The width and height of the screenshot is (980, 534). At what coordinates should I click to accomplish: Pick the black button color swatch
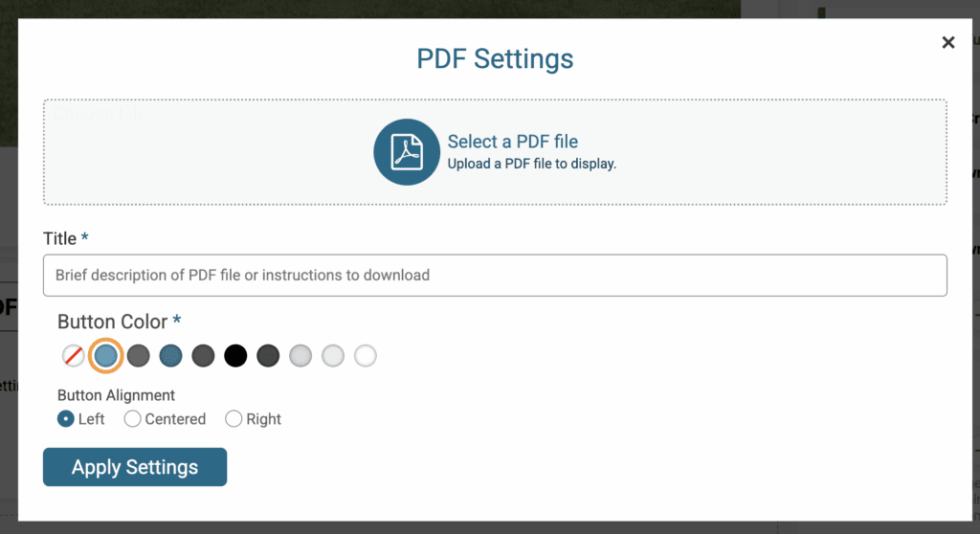235,356
